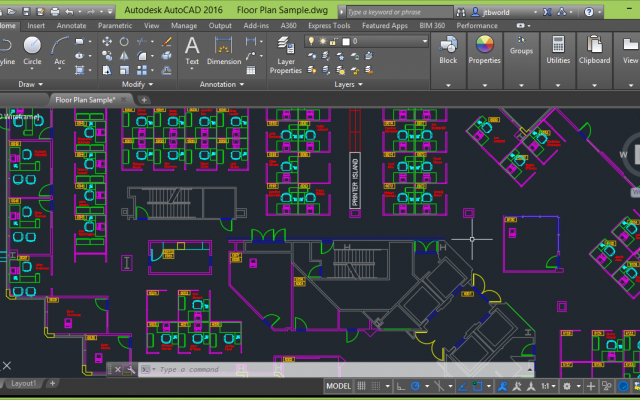Click the command line customize wrench icon
640x400 pixels.
click(131, 370)
